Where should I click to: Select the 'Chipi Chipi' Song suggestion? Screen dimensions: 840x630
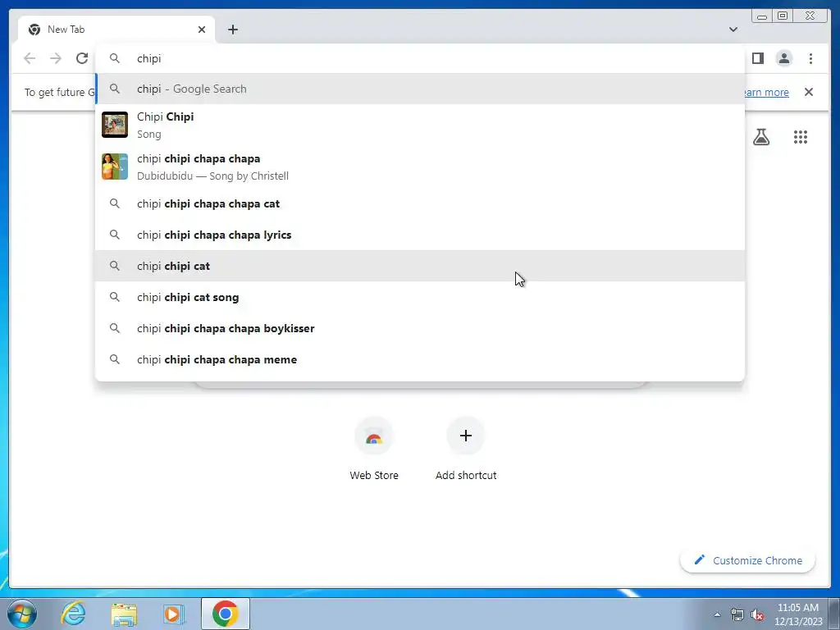(420, 125)
